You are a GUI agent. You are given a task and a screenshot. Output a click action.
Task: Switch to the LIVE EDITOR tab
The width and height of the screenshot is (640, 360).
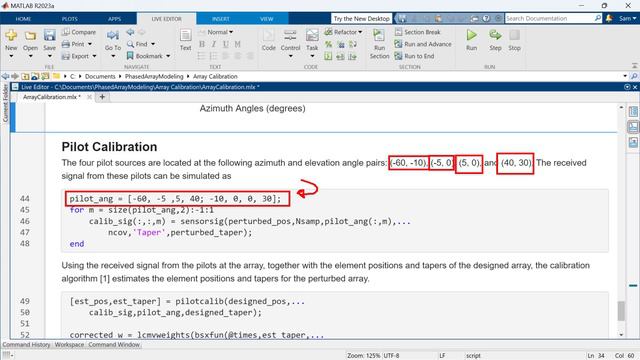tap(167, 19)
